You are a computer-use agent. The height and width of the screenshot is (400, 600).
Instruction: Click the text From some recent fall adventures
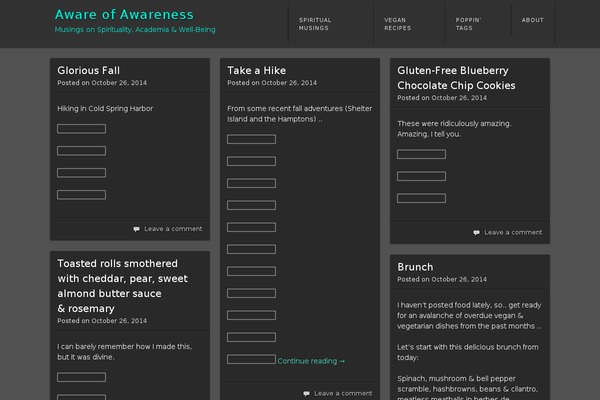(285, 109)
